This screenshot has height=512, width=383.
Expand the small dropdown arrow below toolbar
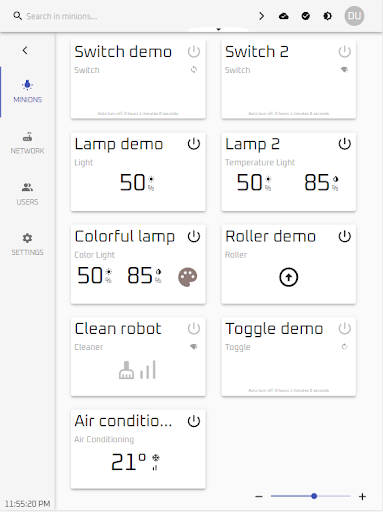[x=219, y=29]
